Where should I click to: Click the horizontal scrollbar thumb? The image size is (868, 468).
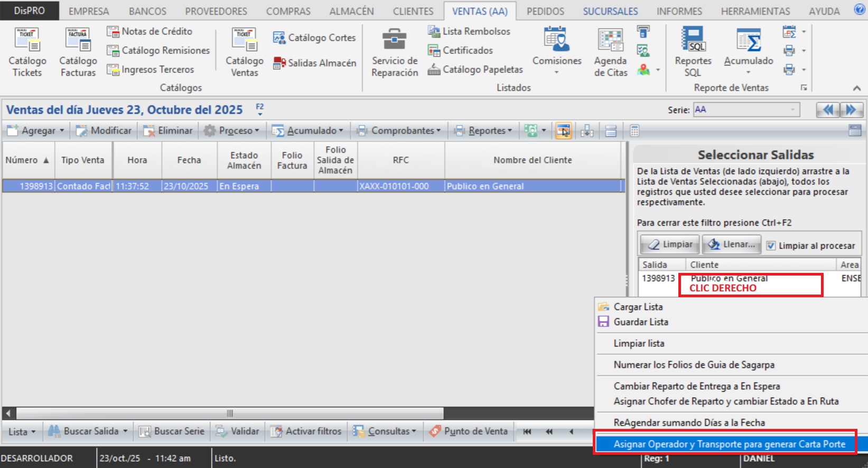(230, 413)
